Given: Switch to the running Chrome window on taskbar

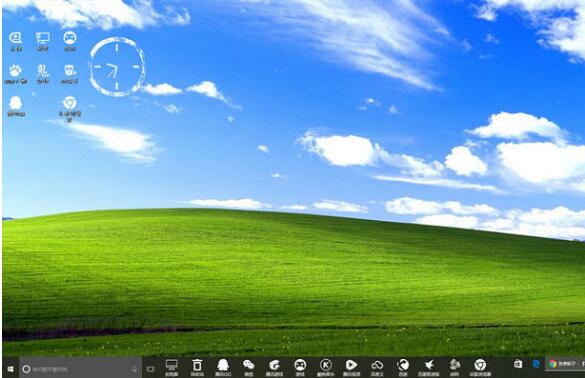Looking at the screenshot, I should click(x=566, y=364).
